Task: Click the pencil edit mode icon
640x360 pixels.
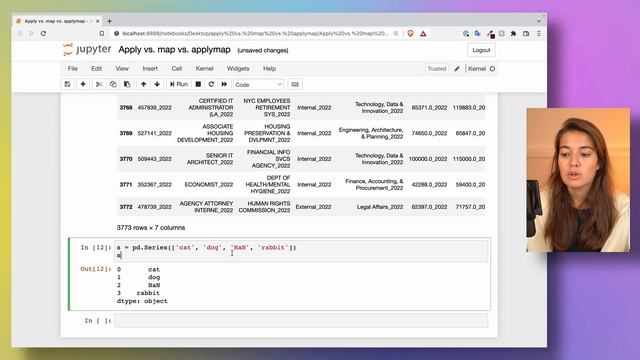Action: point(457,69)
